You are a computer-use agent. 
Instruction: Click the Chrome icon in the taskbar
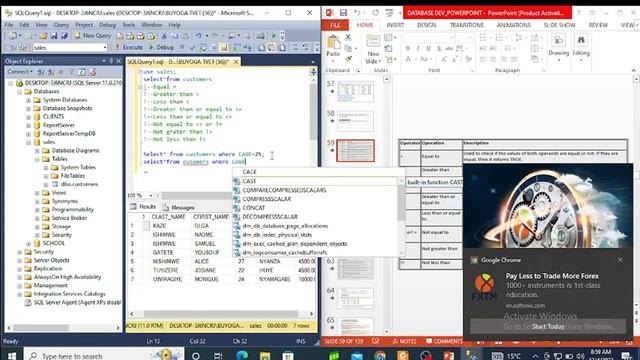click(380, 356)
